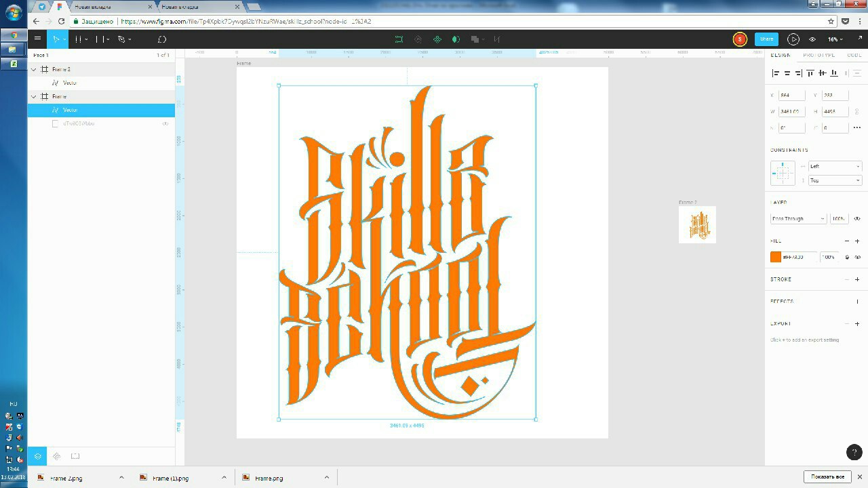The image size is (868, 488).
Task: Click the X position input field
Action: pyautogui.click(x=791, y=96)
